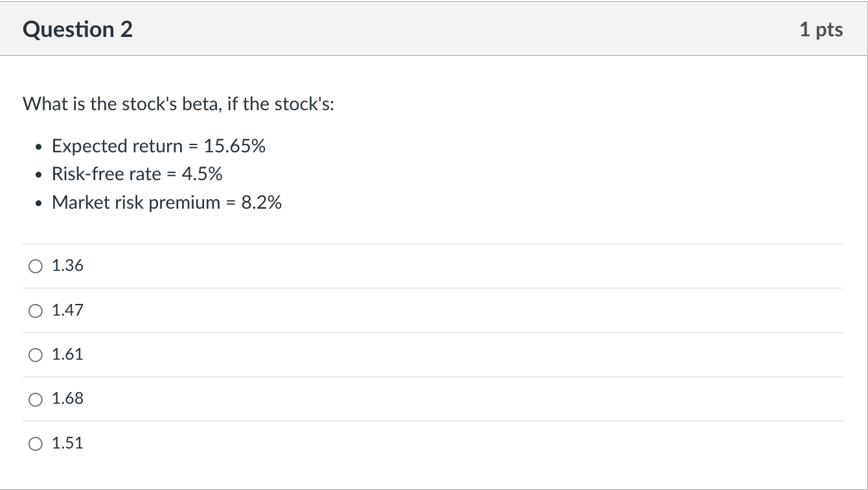Click the answer label text 1.51
This screenshot has width=868, height=490.
pyautogui.click(x=67, y=443)
